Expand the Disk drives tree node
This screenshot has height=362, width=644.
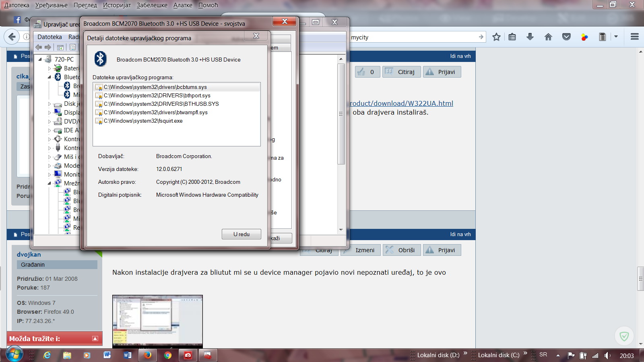(x=50, y=104)
